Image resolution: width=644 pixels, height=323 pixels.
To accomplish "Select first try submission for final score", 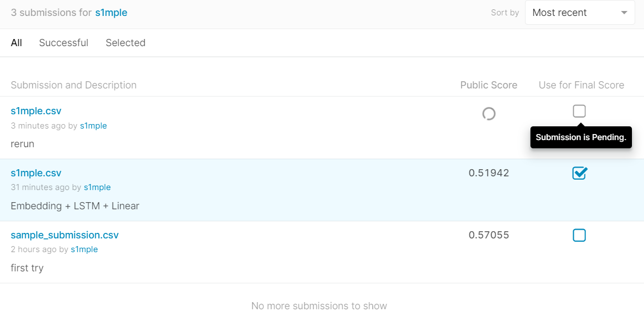I will (579, 235).
